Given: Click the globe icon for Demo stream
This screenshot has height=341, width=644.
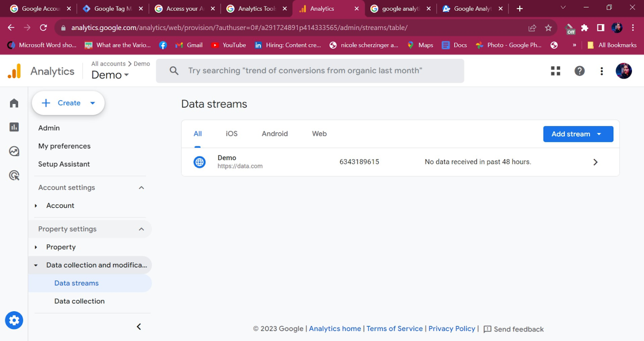Looking at the screenshot, I should coord(200,162).
